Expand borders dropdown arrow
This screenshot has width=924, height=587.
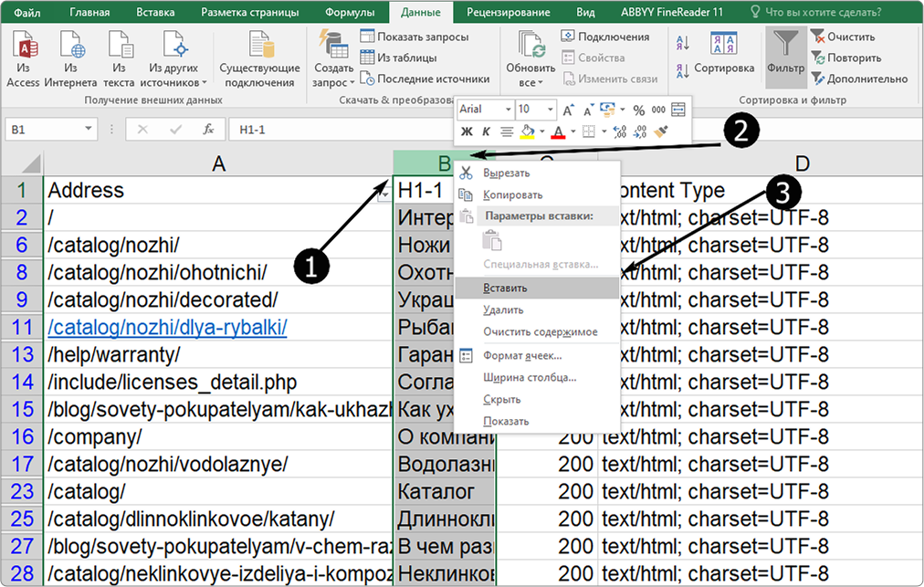(604, 131)
